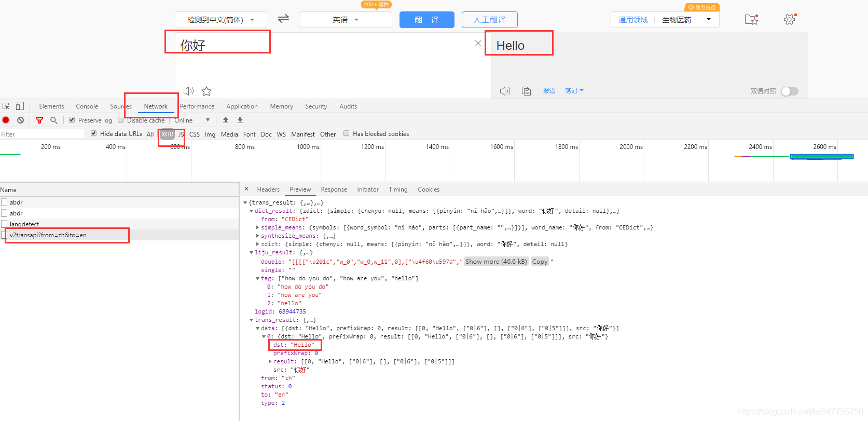
Task: Switch to the Response tab
Action: coord(334,189)
